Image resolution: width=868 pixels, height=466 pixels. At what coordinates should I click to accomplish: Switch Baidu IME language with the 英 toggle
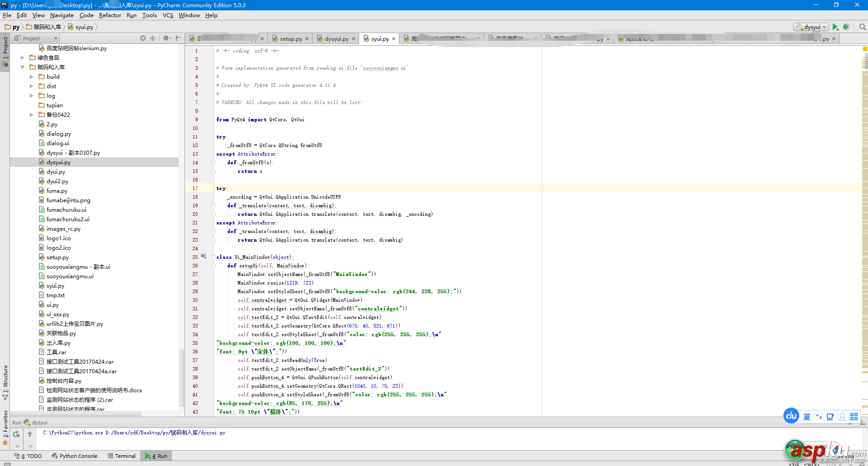coord(806,416)
